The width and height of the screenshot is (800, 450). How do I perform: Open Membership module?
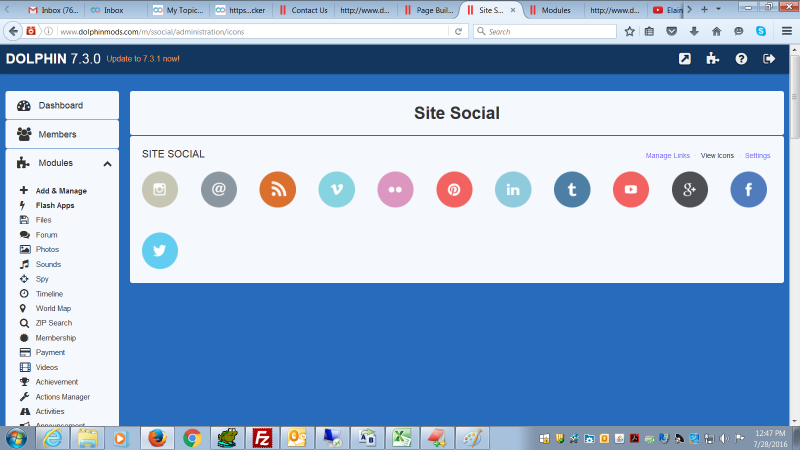(x=56, y=338)
